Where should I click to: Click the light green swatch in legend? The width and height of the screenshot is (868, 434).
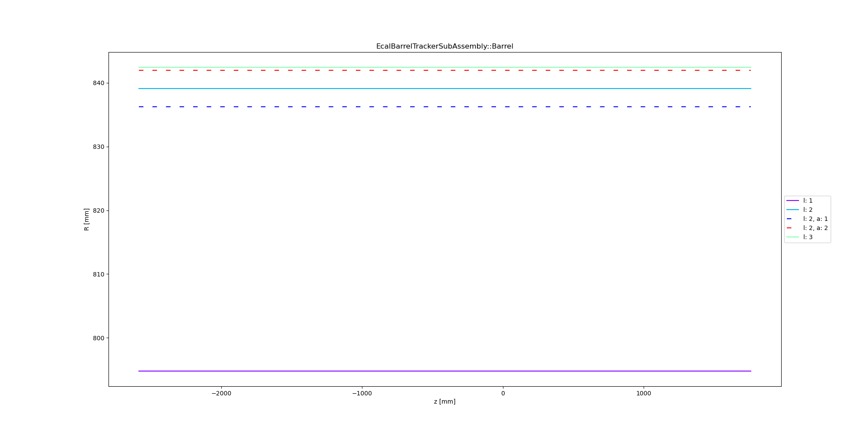coord(792,237)
